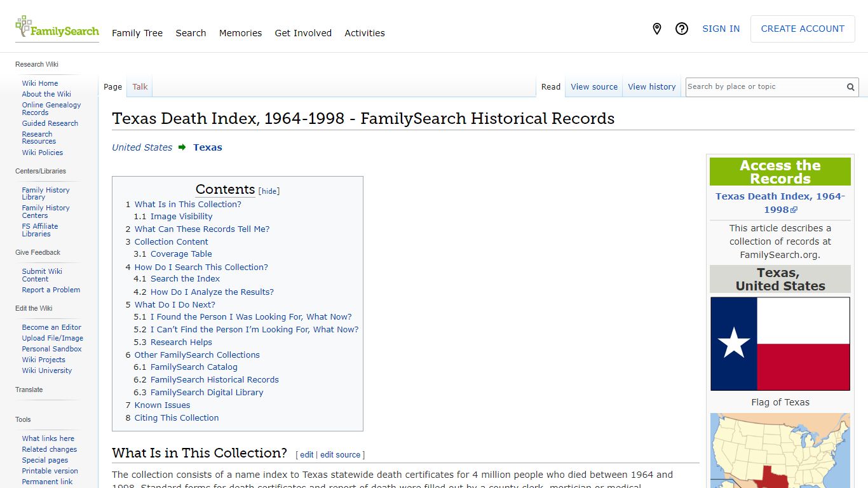Go to Wiki Home in sidebar
The height and width of the screenshot is (488, 868).
[x=40, y=83]
